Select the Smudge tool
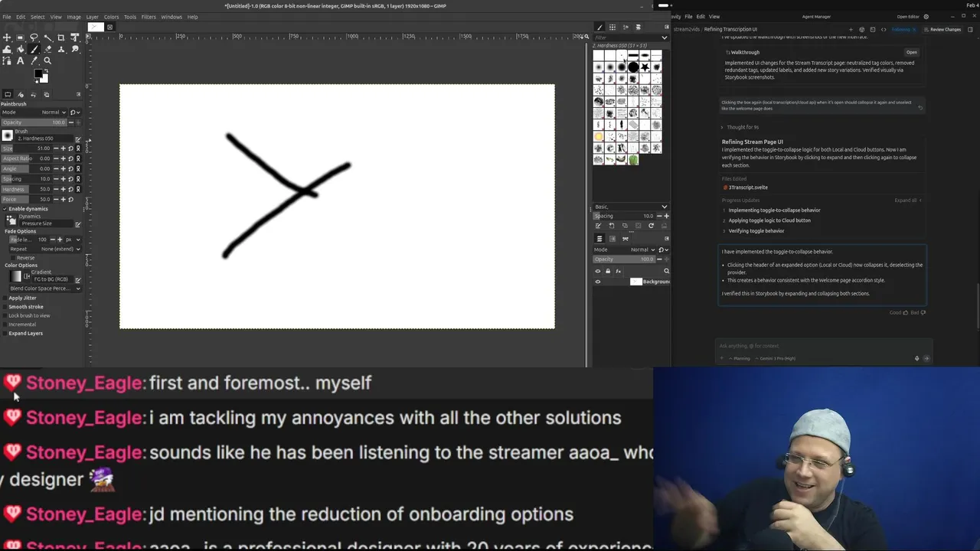Screen dimensions: 980x551 (74, 49)
